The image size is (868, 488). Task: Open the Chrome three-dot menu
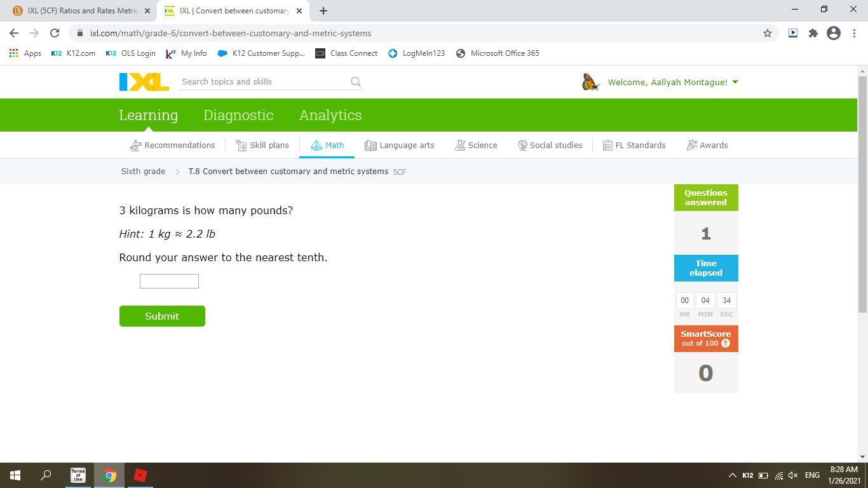click(854, 33)
